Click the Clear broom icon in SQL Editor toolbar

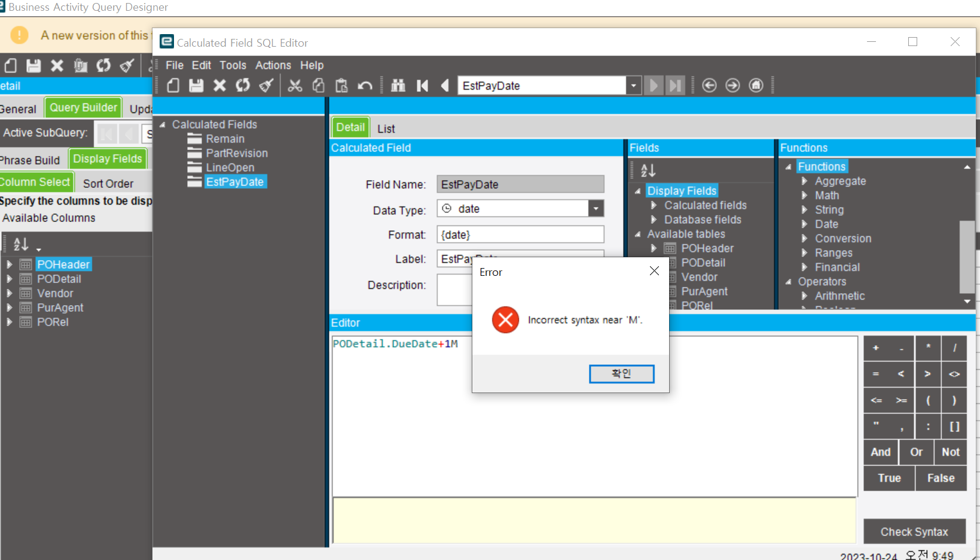266,86
